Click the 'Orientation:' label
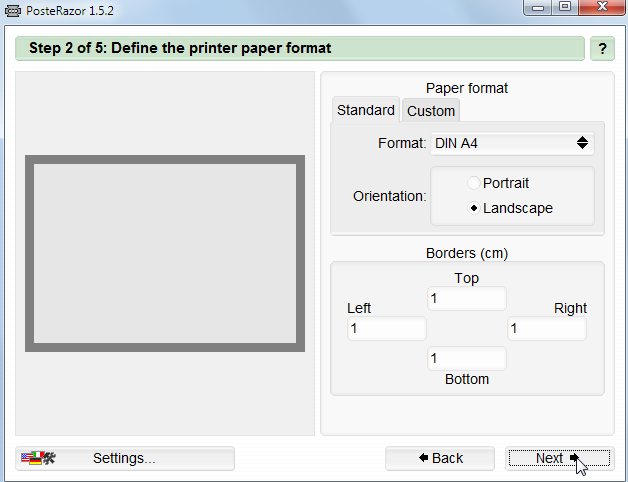Screen dimensions: 628x482 tap(389, 196)
